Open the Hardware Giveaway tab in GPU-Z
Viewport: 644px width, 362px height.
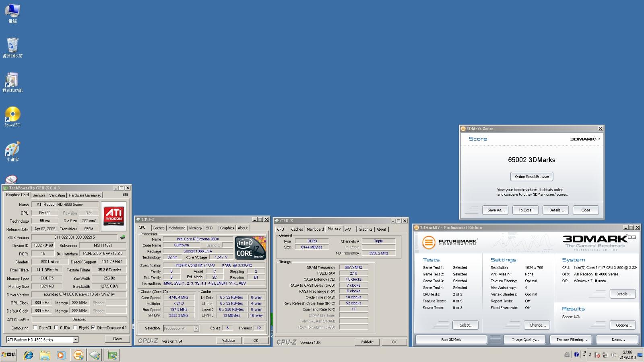click(85, 195)
